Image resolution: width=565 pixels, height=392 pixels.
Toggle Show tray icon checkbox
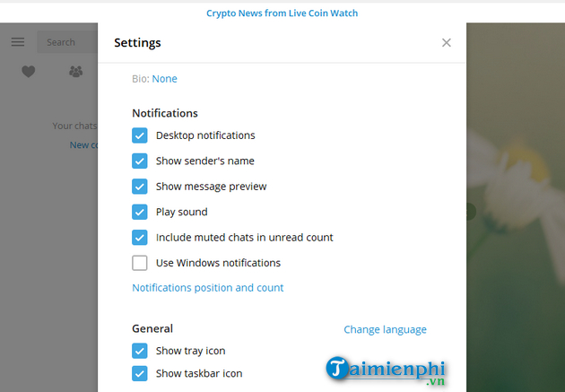140,351
